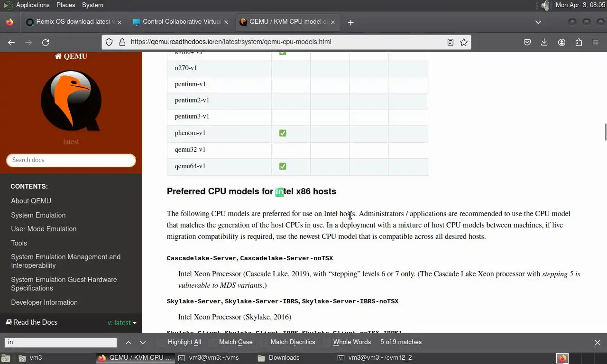Open Tools link in sidebar
Viewport: 607px width, 364px height.
point(19,243)
